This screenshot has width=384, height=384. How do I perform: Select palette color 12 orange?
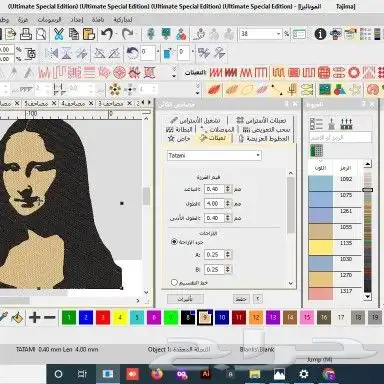pos(256,317)
